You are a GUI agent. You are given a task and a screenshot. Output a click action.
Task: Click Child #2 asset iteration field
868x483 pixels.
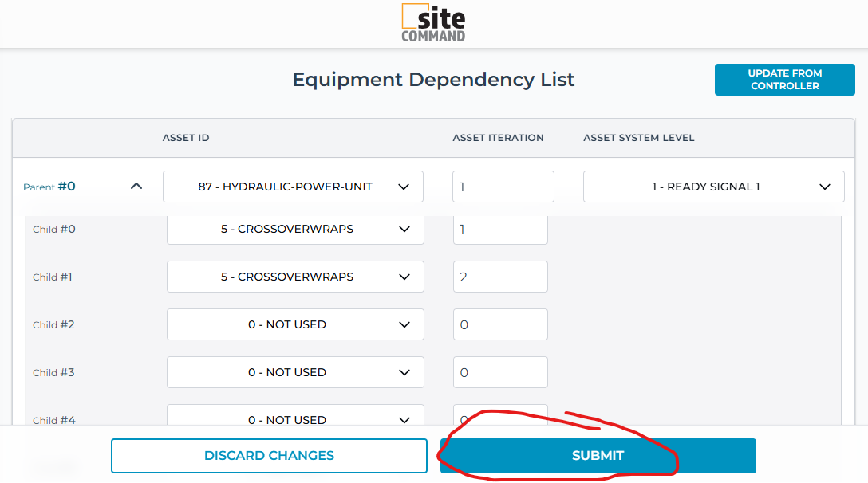499,325
